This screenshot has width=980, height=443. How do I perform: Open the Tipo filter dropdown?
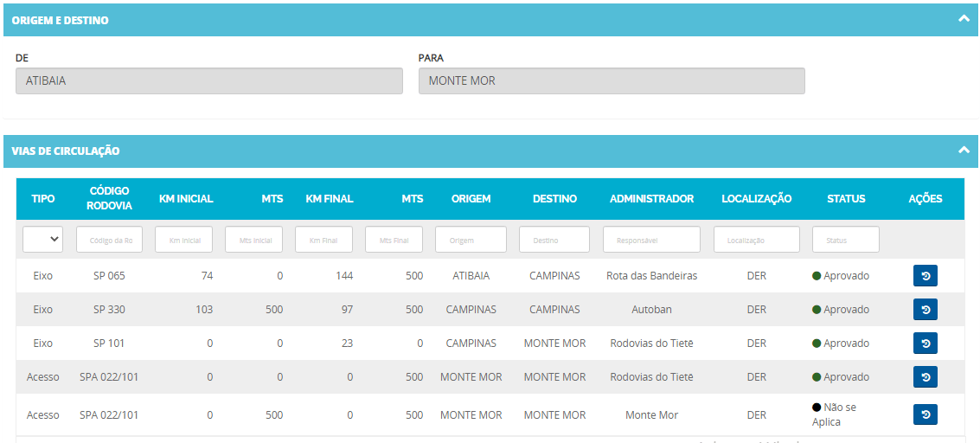pos(43,239)
